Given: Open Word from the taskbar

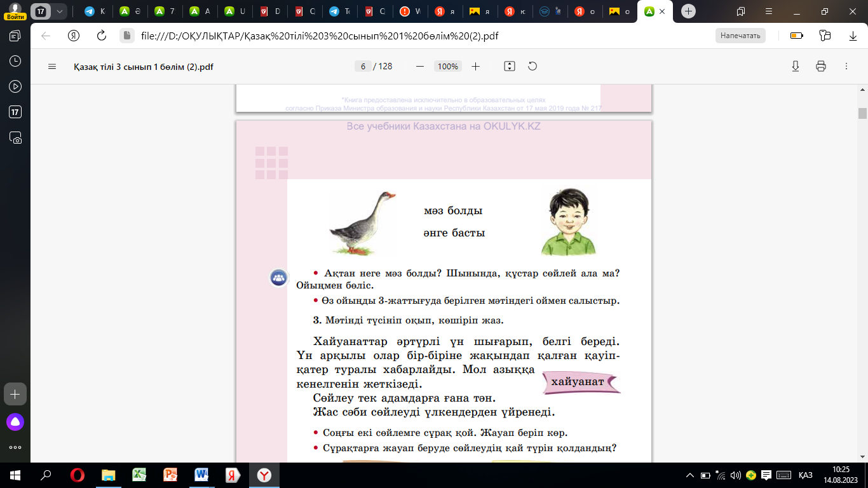Looking at the screenshot, I should point(201,475).
